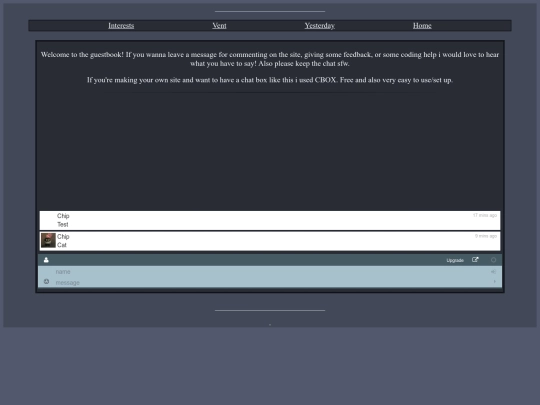Click the name Chip above 'Cat'
Screen dimensions: 540x405
point(63,237)
